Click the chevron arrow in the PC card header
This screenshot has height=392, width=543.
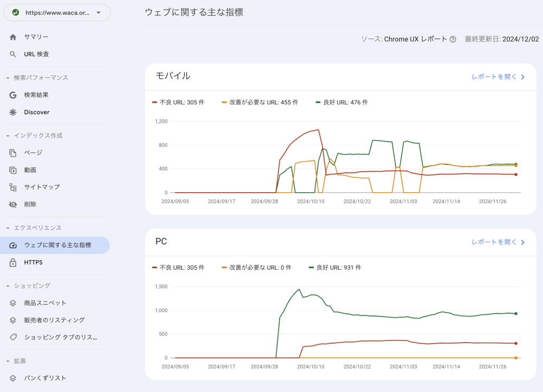pyautogui.click(x=522, y=242)
